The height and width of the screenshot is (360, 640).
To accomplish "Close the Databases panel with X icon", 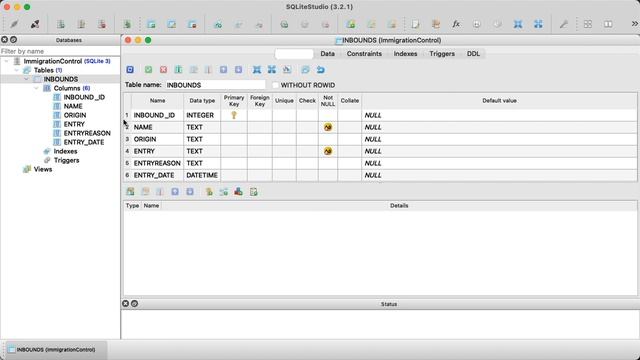I will point(4,40).
